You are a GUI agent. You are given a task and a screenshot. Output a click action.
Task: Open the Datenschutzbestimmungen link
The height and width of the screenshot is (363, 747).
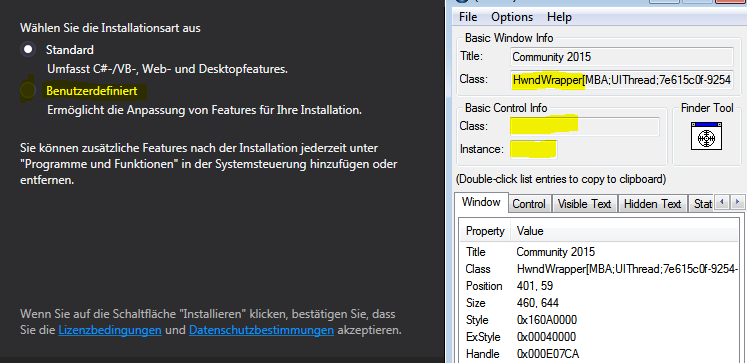tap(261, 330)
